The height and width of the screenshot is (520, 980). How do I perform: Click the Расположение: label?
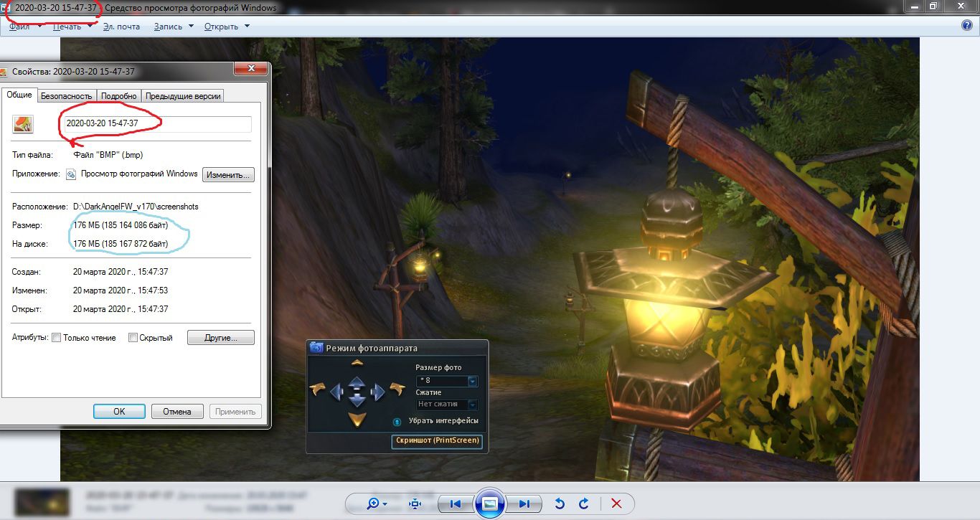(39, 206)
